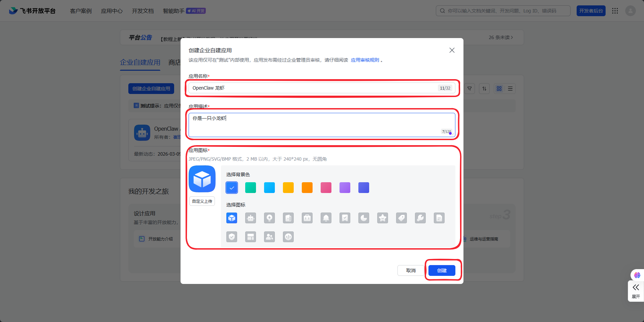Select the bell notification icon

click(326, 218)
